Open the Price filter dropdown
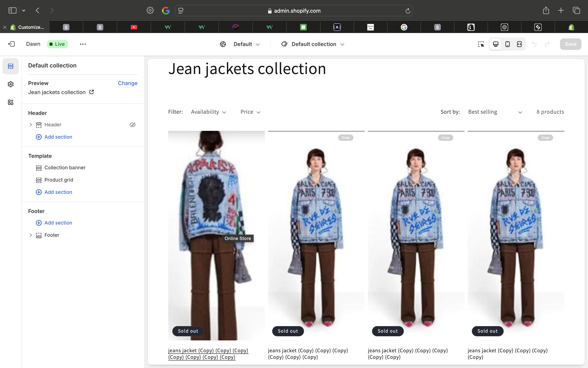Image resolution: width=588 pixels, height=368 pixels. [251, 112]
